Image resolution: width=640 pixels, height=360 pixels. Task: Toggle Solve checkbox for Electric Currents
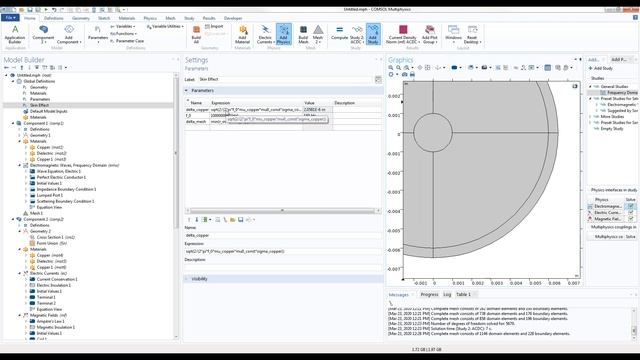[631, 213]
